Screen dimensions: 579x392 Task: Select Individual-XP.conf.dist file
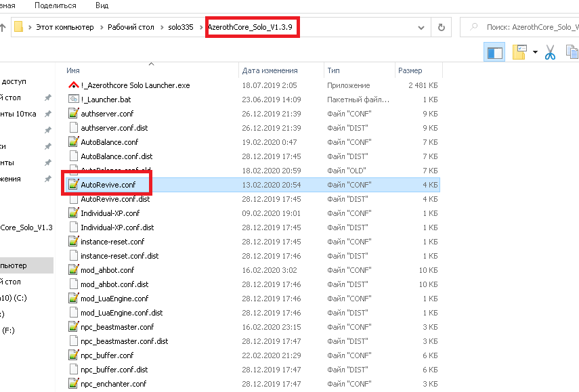click(x=117, y=227)
